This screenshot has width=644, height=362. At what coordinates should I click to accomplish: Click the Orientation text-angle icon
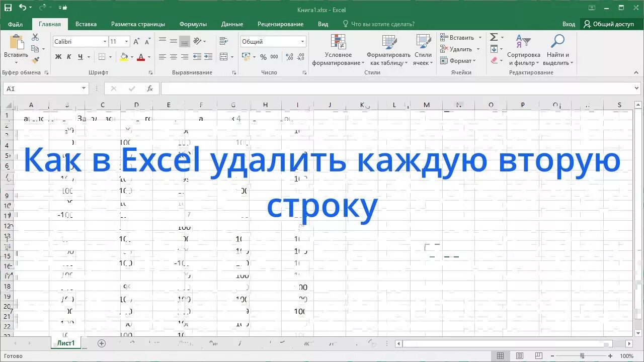pos(198,41)
